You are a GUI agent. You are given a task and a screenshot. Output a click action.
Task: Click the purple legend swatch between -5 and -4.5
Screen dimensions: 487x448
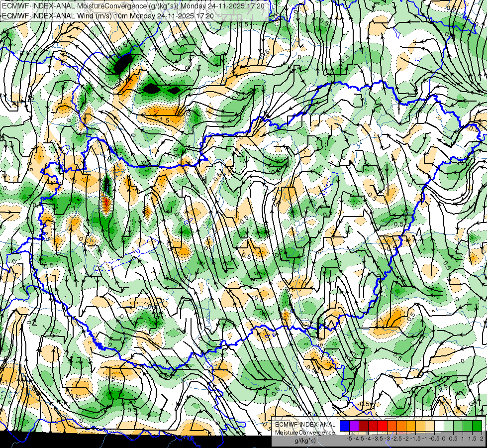coord(354,426)
